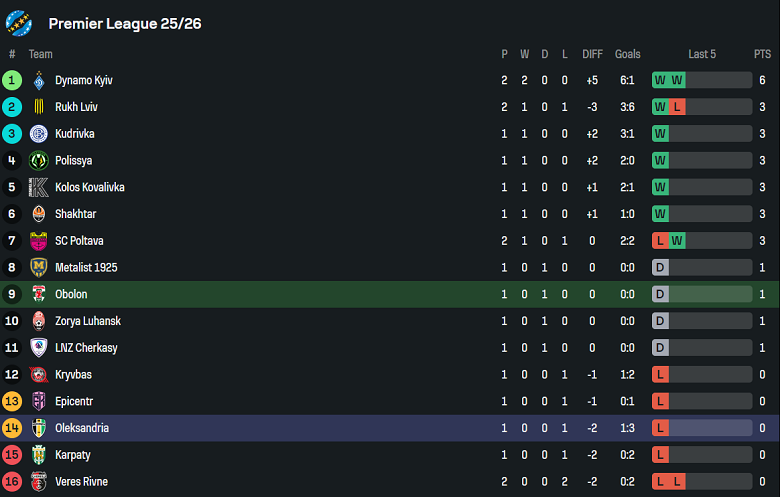
Task: Click the Premier League 25/26 title
Action: (x=125, y=23)
